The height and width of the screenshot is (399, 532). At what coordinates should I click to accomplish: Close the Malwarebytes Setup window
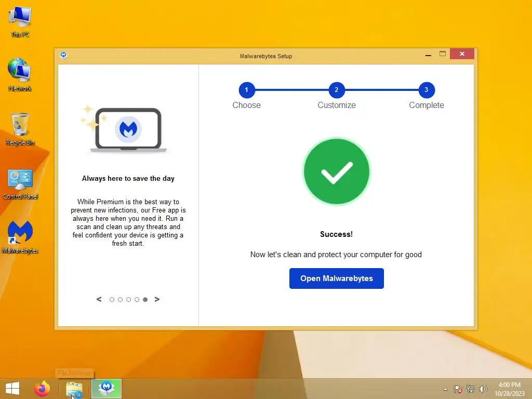click(x=462, y=54)
